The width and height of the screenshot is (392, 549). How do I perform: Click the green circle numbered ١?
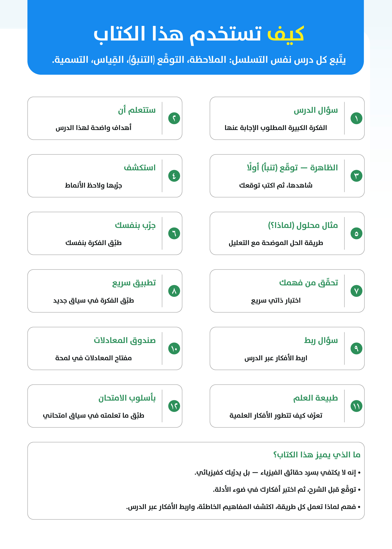tap(356, 118)
